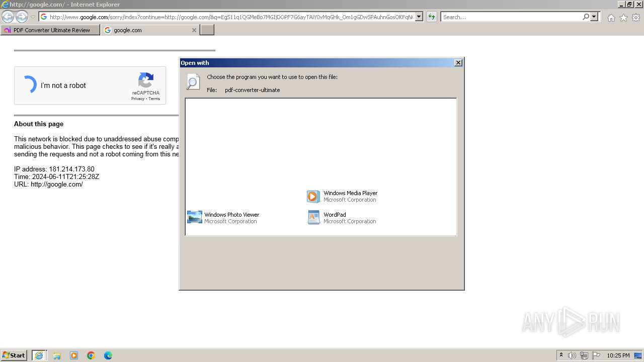
Task: Click the refresh page icon
Action: pyautogui.click(x=431, y=17)
